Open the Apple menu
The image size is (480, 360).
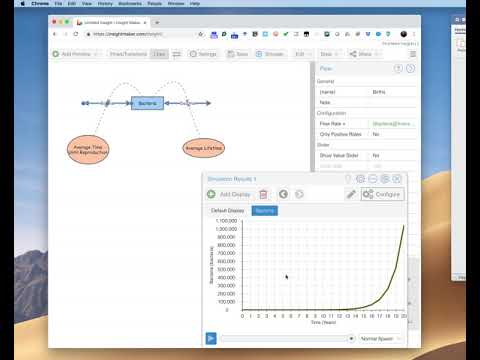point(23,3)
